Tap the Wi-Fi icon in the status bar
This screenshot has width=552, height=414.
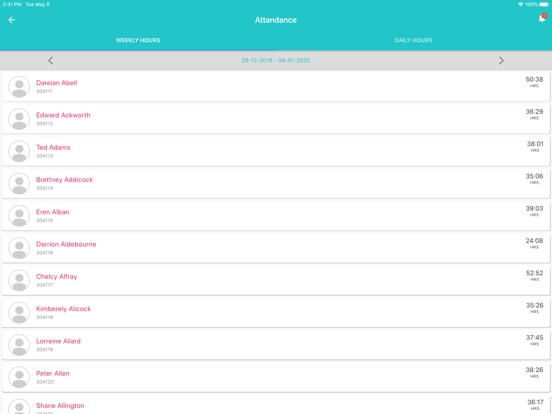coord(520,5)
